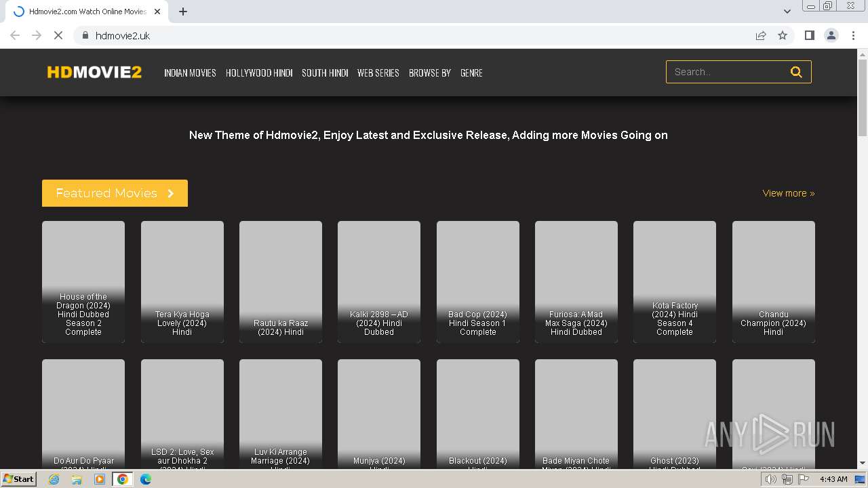Open Kota Factory Season 4 card
This screenshot has height=488, width=868.
pos(675,282)
